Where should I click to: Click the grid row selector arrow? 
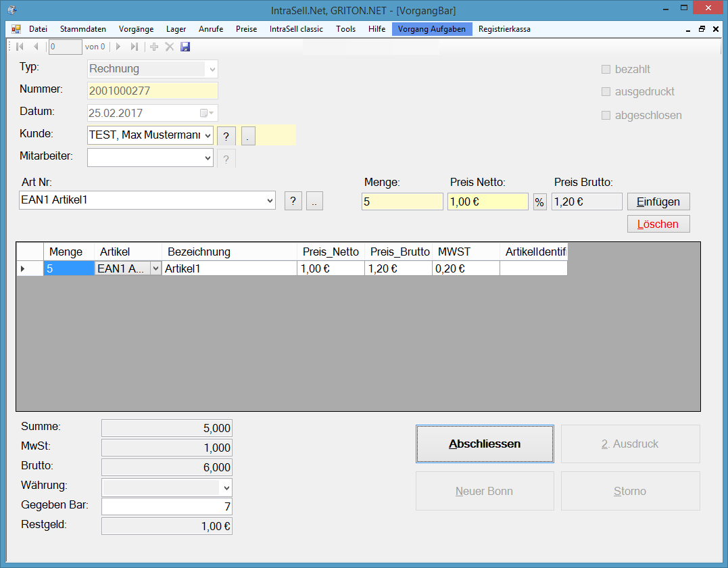pyautogui.click(x=23, y=268)
